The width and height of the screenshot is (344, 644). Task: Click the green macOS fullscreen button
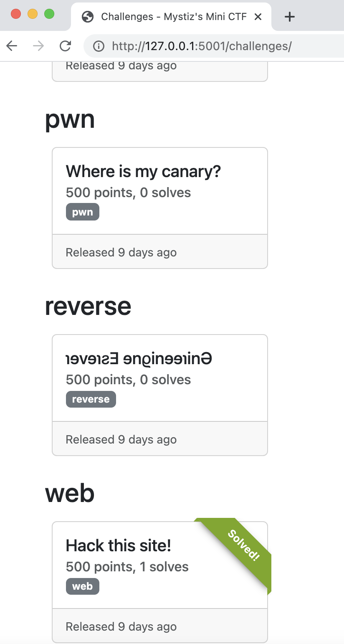[49, 14]
